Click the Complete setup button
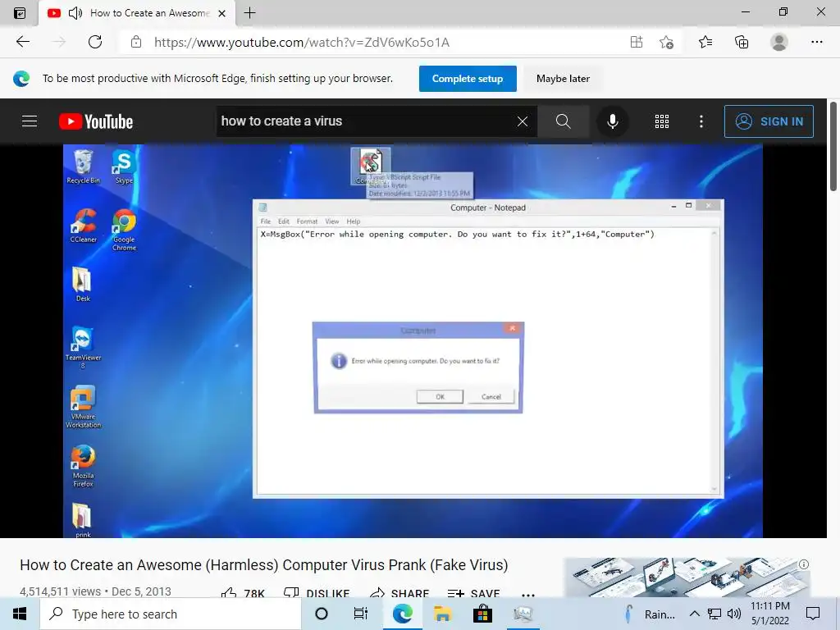Screen dimensions: 840x630 point(468,79)
